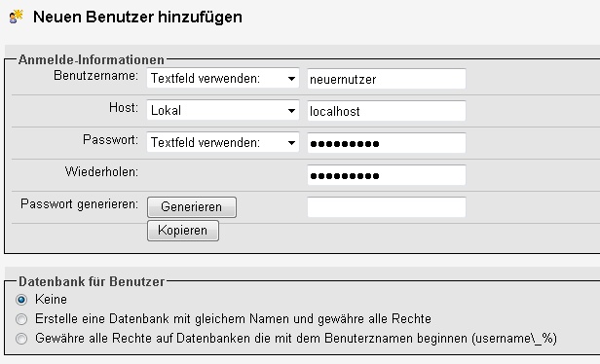Click the 'Host:' label
This screenshot has width=600, height=364.
click(124, 107)
